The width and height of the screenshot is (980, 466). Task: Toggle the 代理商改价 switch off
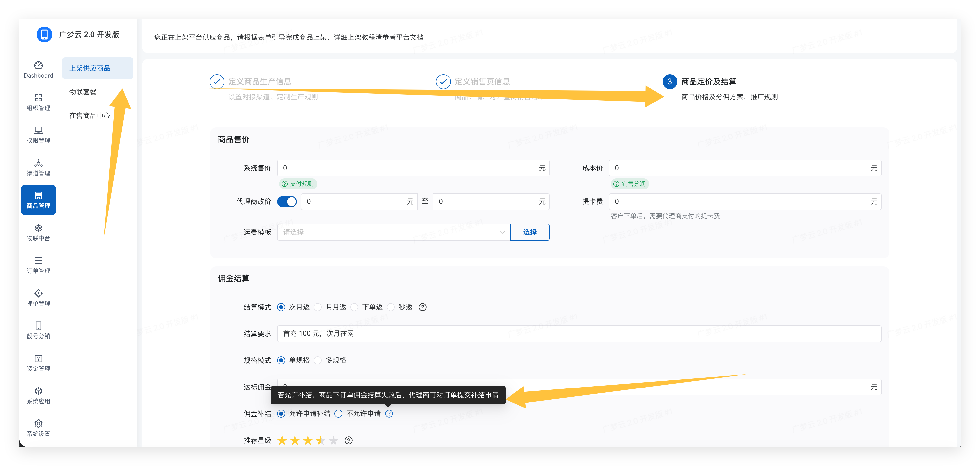coord(287,202)
